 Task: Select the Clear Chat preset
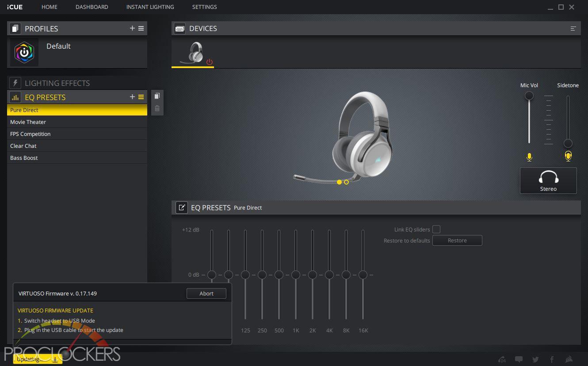(77, 146)
